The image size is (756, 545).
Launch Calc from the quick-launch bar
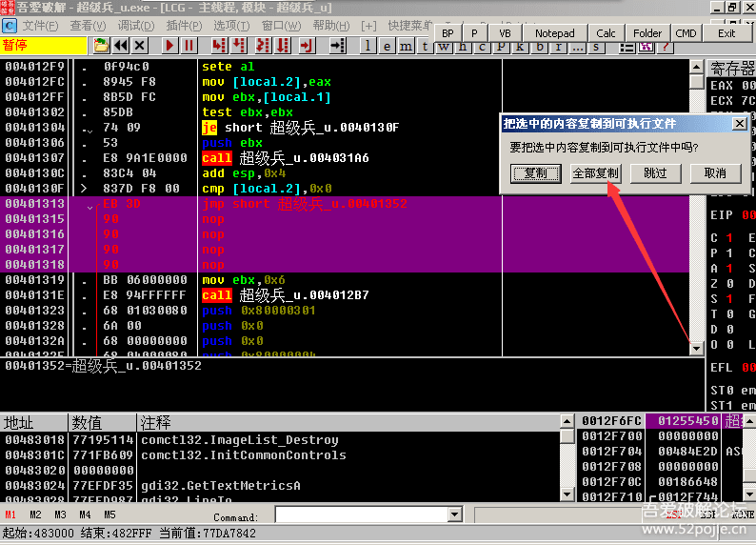pyautogui.click(x=607, y=33)
